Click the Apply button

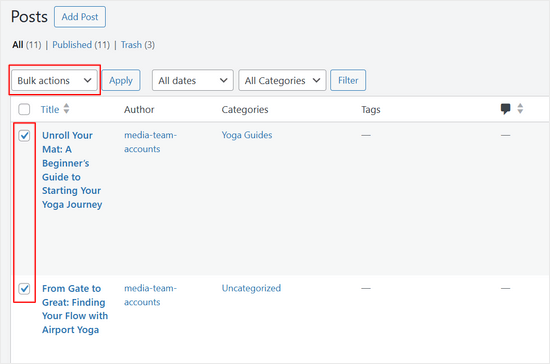(x=121, y=80)
